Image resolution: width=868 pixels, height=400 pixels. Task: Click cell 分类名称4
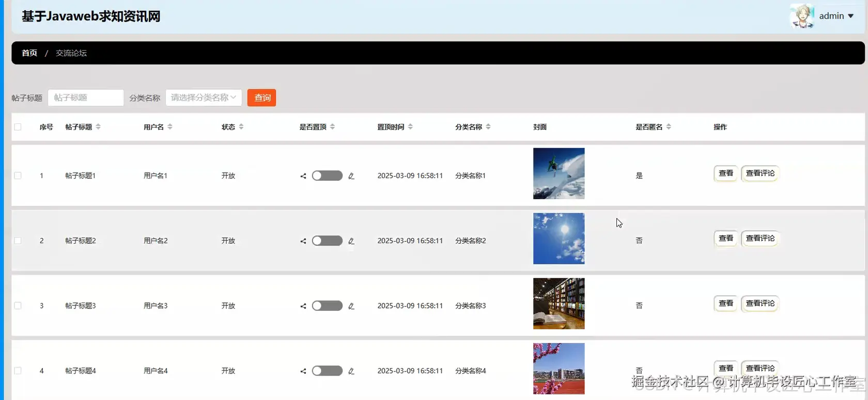[x=470, y=371]
